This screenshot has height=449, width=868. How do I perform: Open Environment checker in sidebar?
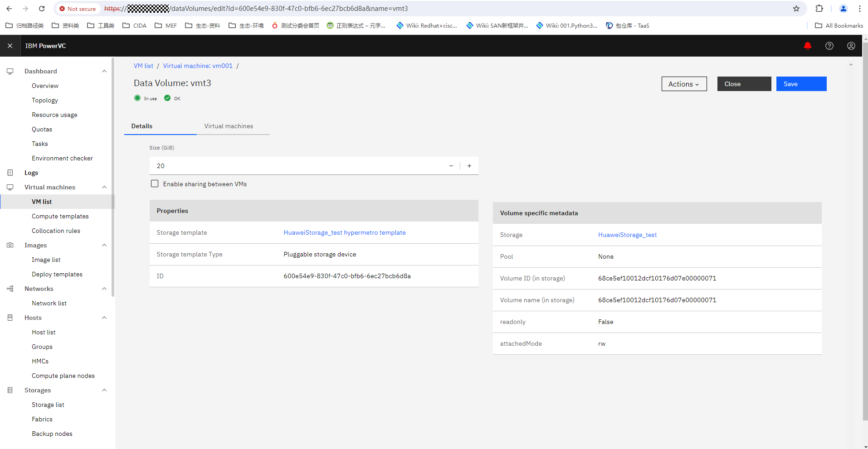tap(62, 158)
